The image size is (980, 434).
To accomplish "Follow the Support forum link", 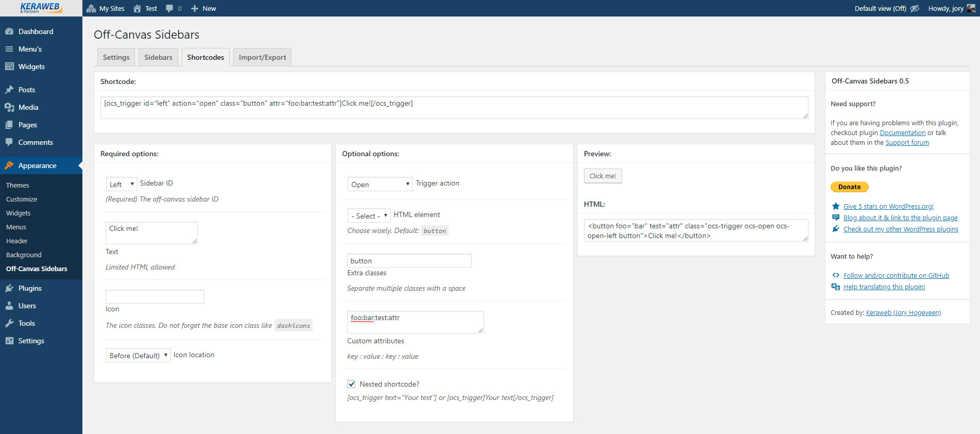I will (907, 143).
